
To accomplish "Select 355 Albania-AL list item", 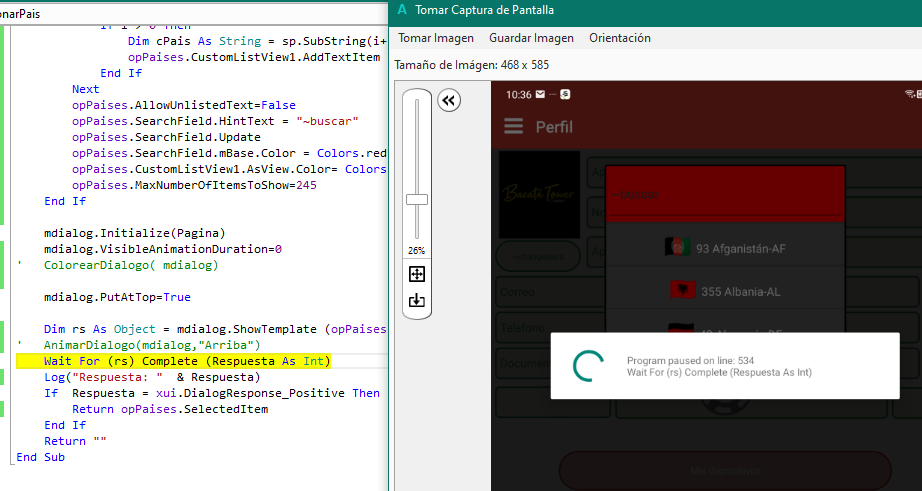I will [x=725, y=291].
